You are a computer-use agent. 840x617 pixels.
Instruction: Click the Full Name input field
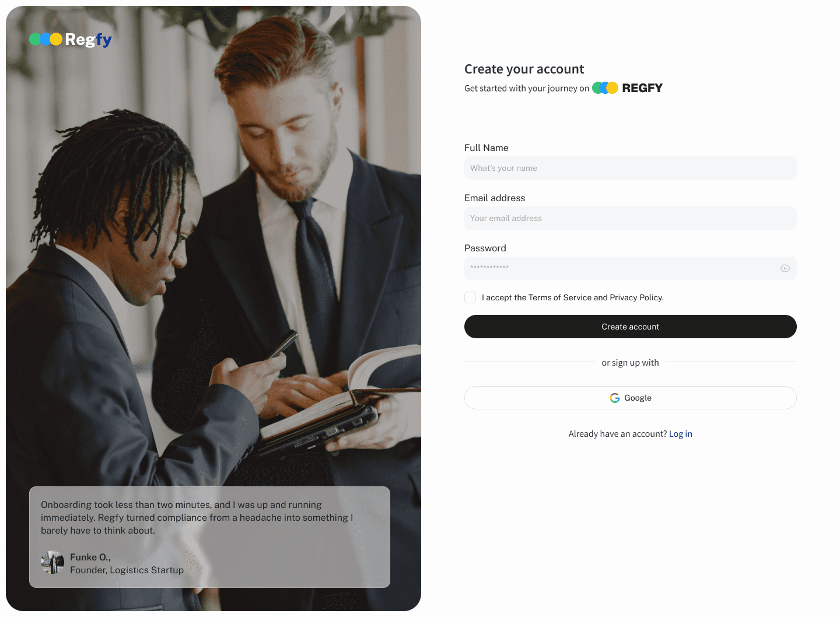pyautogui.click(x=631, y=168)
